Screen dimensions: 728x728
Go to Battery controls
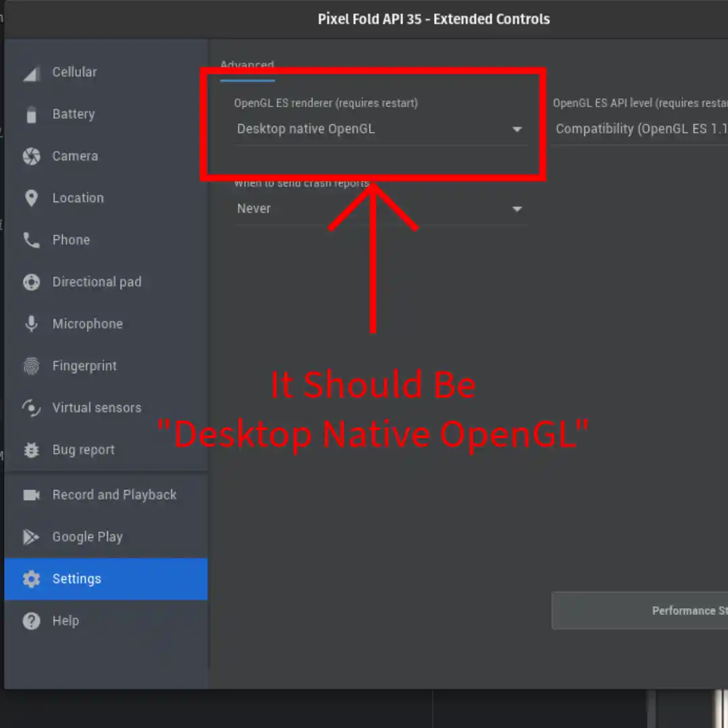tap(106, 114)
